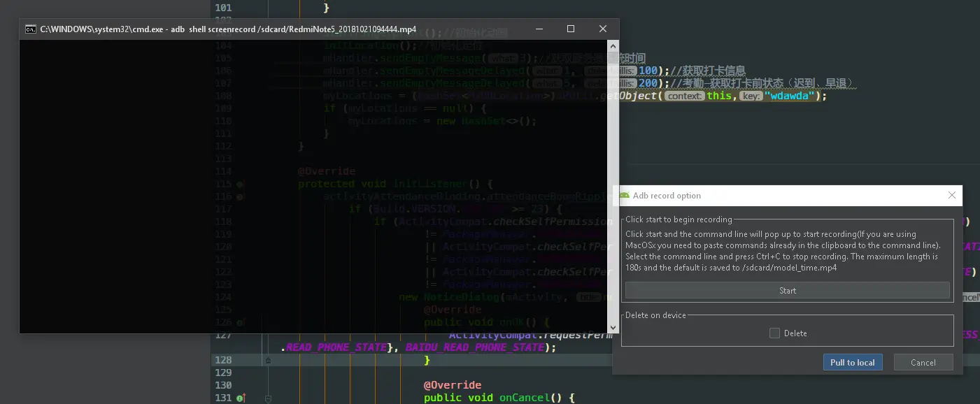The width and height of the screenshot is (980, 404).
Task: Collapse the code fold marker on line 128
Action: tap(267, 360)
